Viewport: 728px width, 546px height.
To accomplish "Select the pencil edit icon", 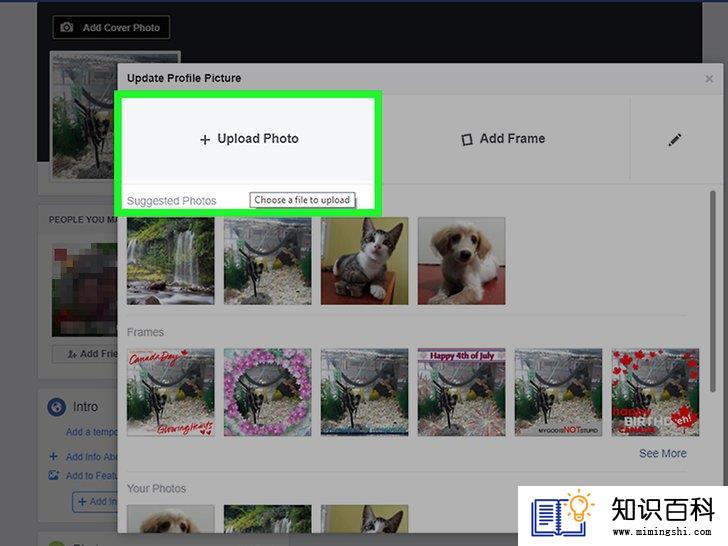I will pyautogui.click(x=675, y=139).
